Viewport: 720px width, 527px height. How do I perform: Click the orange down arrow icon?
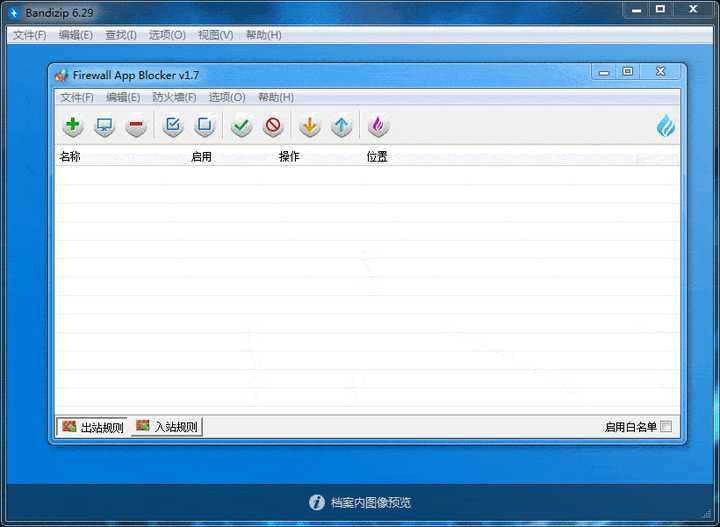(310, 125)
